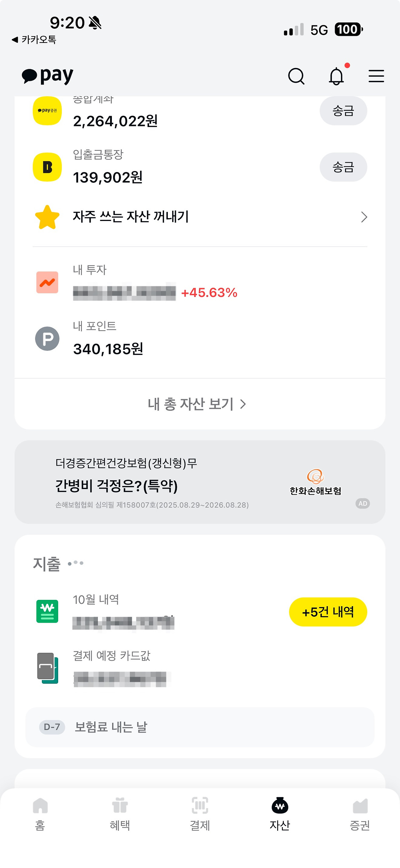This screenshot has height=868, width=400.
Task: Send money from 2,264,022원 account
Action: pos(343,110)
